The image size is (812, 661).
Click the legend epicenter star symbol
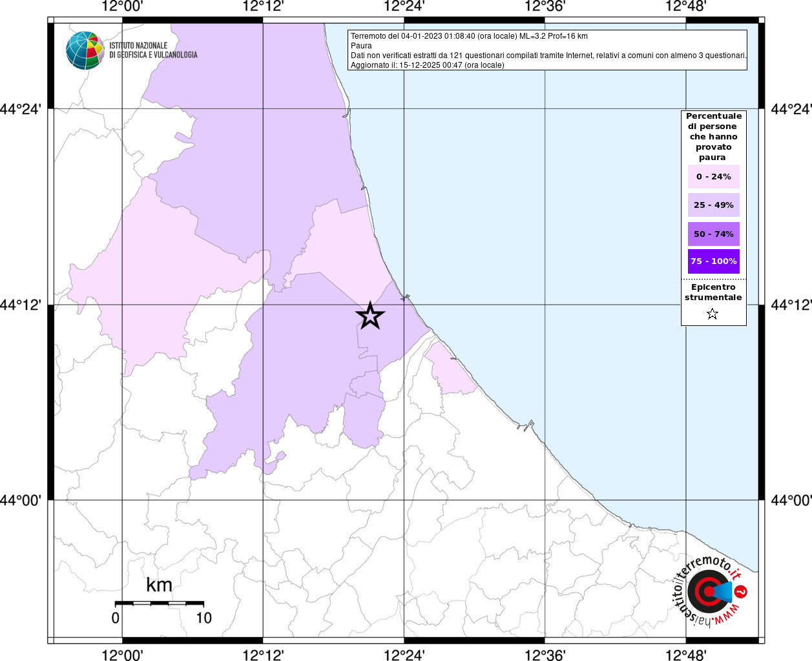pos(713,314)
